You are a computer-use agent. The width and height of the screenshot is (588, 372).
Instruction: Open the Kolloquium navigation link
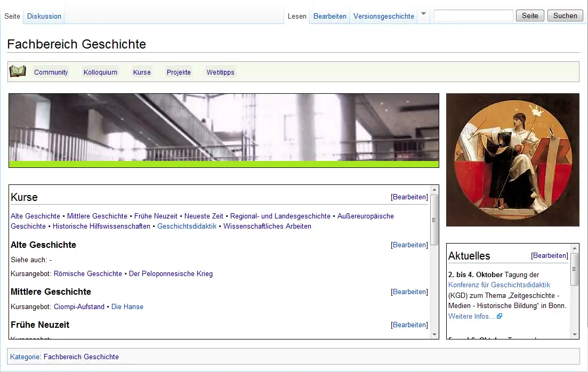pos(100,72)
